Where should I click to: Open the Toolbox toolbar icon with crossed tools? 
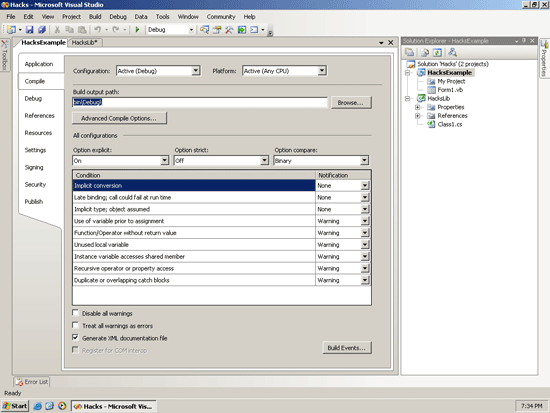point(229,30)
